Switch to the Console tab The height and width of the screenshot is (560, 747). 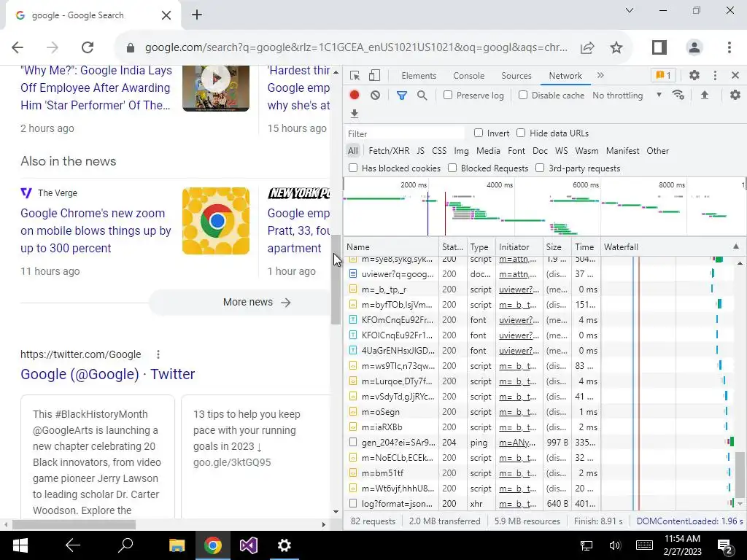469,75
